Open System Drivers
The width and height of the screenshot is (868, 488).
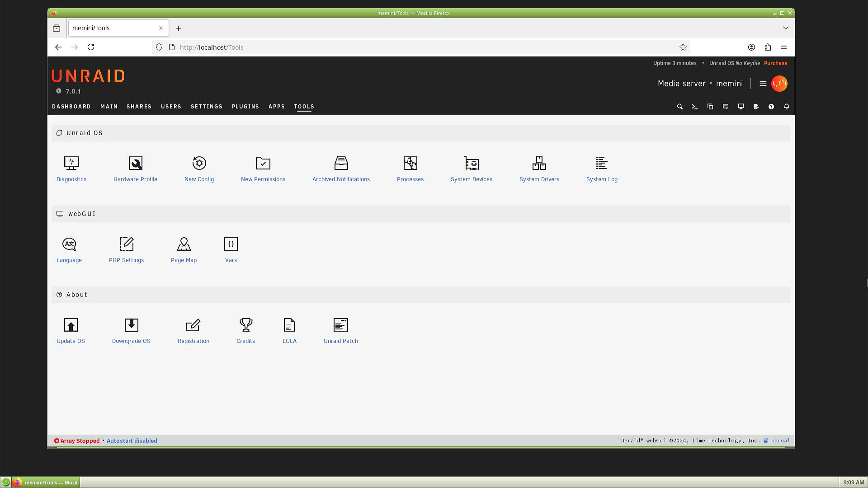click(x=539, y=169)
